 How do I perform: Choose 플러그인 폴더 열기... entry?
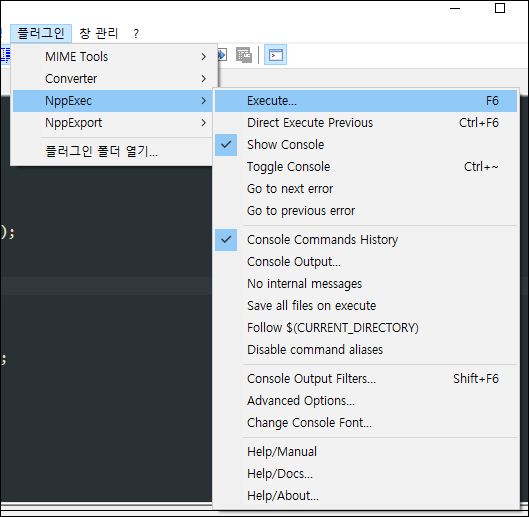tap(113, 151)
